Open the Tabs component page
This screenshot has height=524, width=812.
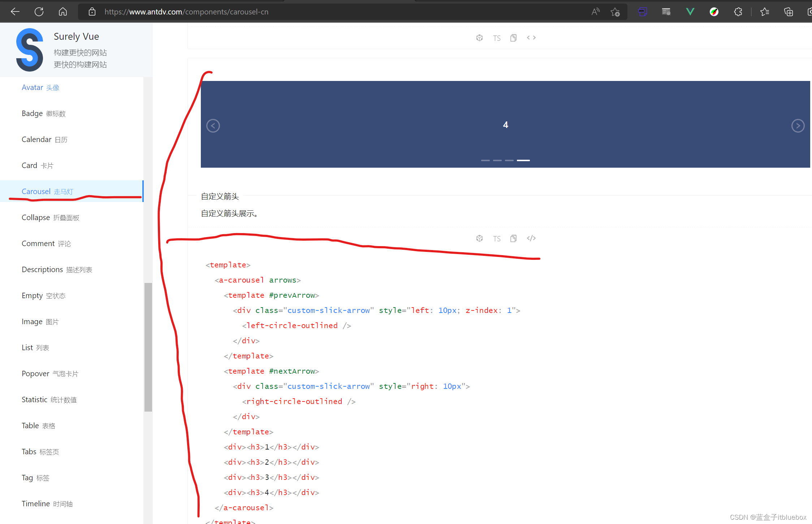(40, 452)
